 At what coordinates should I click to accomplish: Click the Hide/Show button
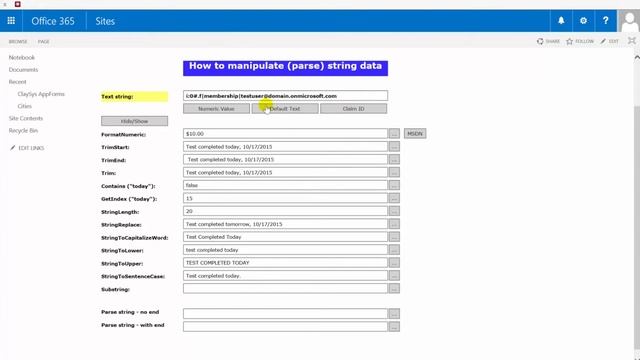coord(134,121)
